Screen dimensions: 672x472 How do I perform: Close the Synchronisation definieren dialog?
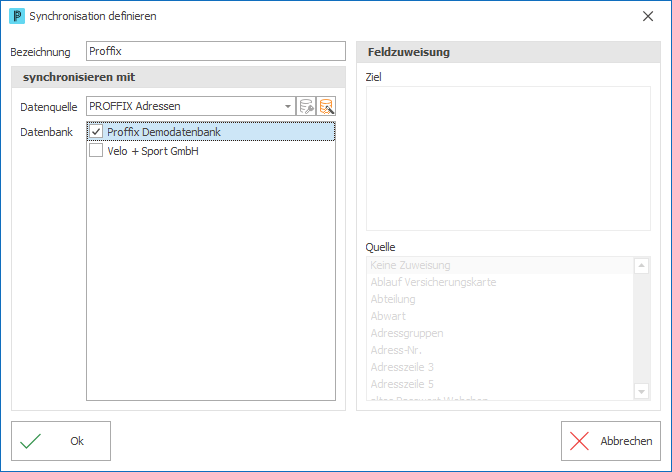point(648,16)
